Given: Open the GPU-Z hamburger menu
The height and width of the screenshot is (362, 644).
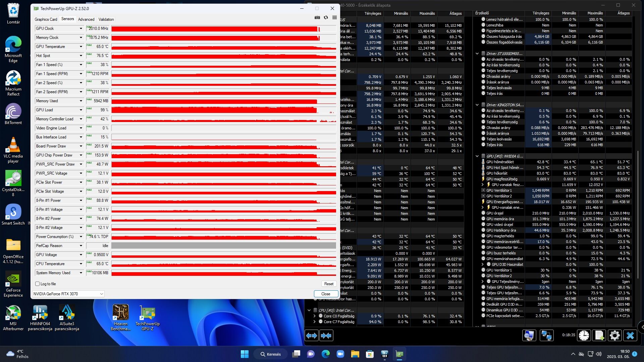Looking at the screenshot, I should (x=334, y=17).
